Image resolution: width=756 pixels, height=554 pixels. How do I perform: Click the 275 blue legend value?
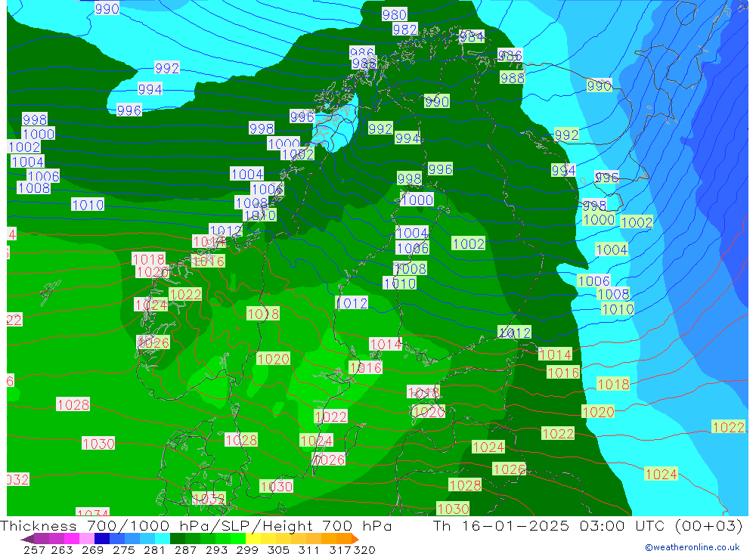[x=123, y=549]
